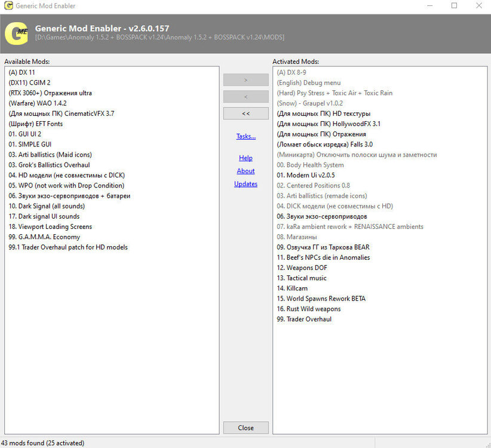
Task: Select 01. Modern Ui v2.0.5 activated mod
Action: [306, 175]
